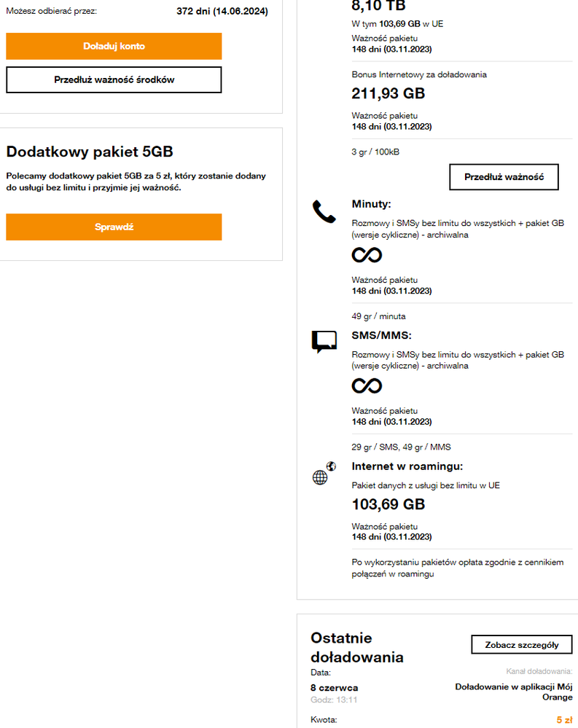This screenshot has width=578, height=728.
Task: Click the 103,69 GB roaming data amount
Action: 388,504
